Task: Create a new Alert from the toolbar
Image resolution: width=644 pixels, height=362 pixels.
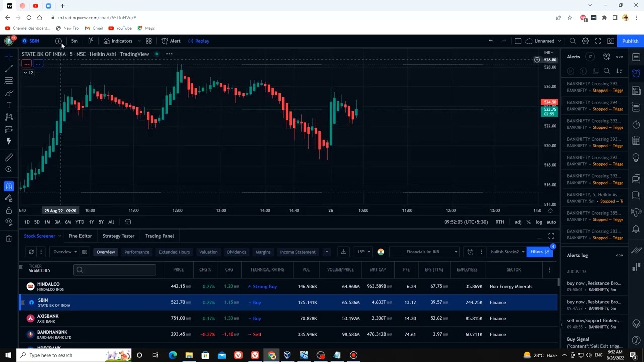Action: coord(171,41)
